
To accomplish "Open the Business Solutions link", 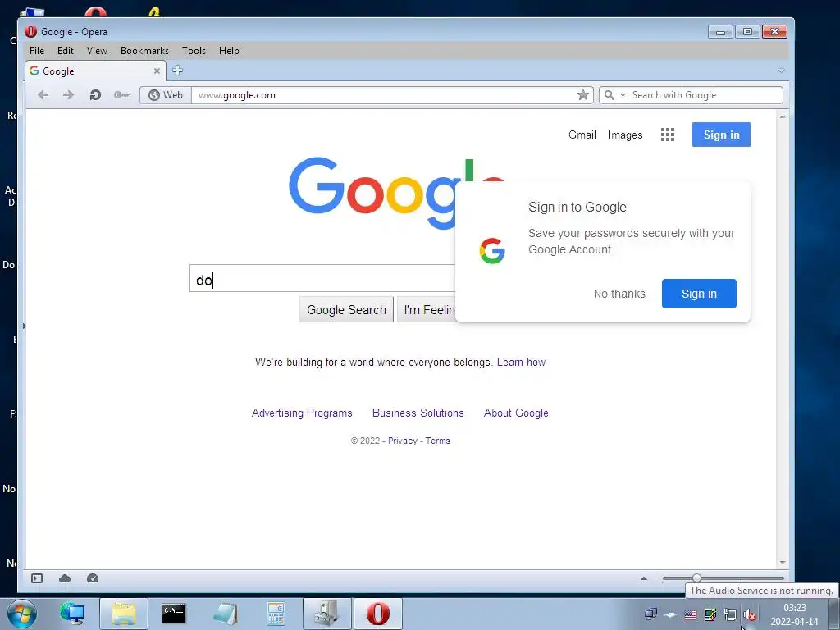I will click(x=418, y=413).
